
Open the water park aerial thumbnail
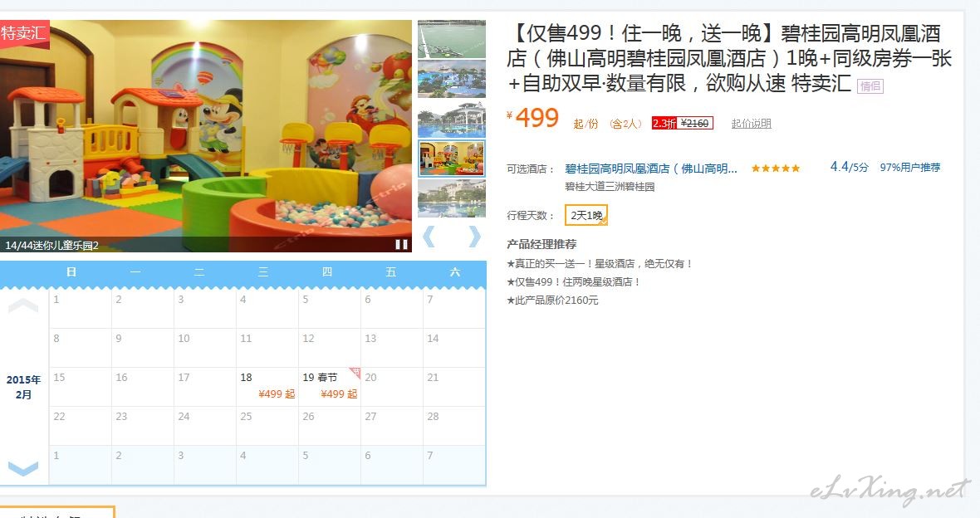(x=451, y=79)
